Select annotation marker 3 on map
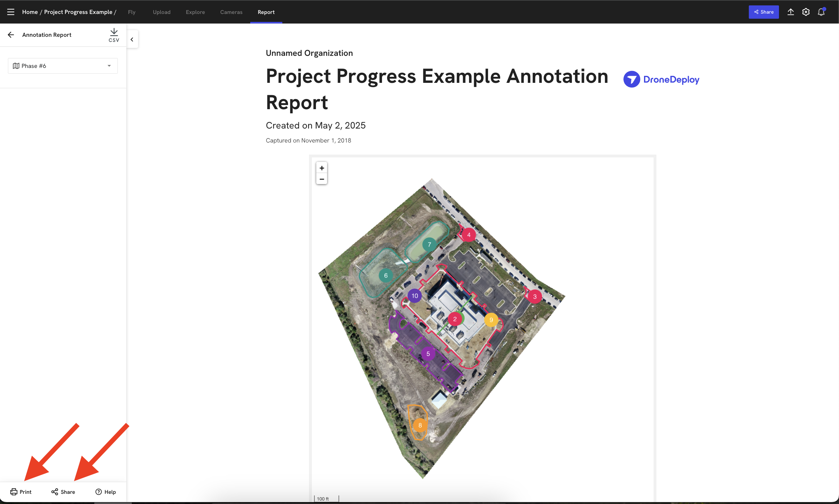The height and width of the screenshot is (504, 839). tap(534, 296)
